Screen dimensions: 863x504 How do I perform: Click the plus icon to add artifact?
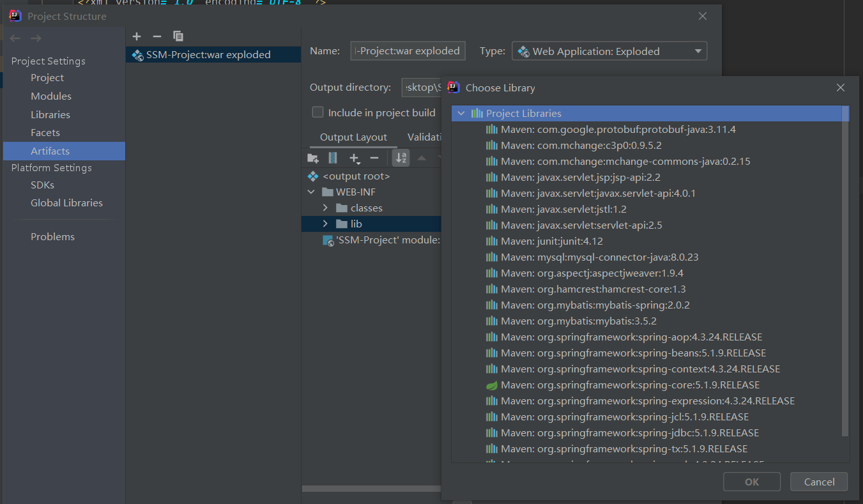tap(137, 36)
